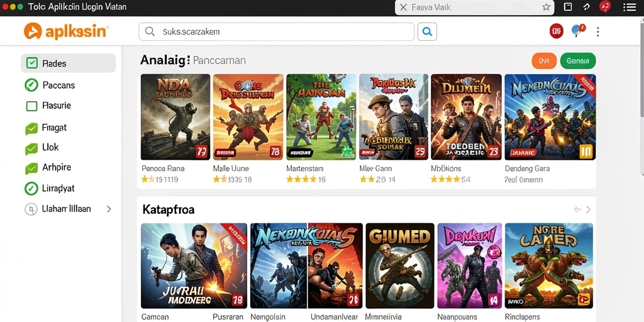Open the blue chat bubble notification icon
This screenshot has width=644, height=322.
578,31
